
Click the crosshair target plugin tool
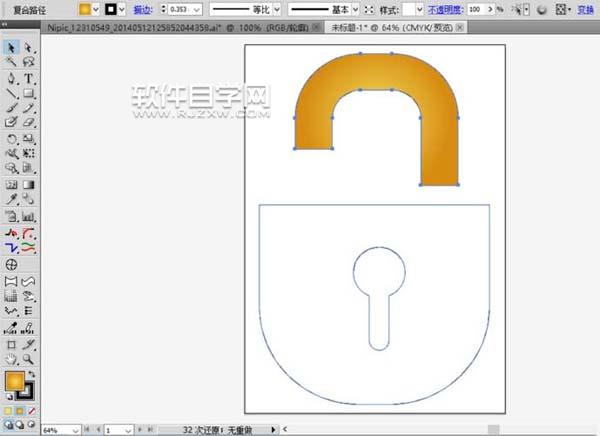[x=11, y=265]
